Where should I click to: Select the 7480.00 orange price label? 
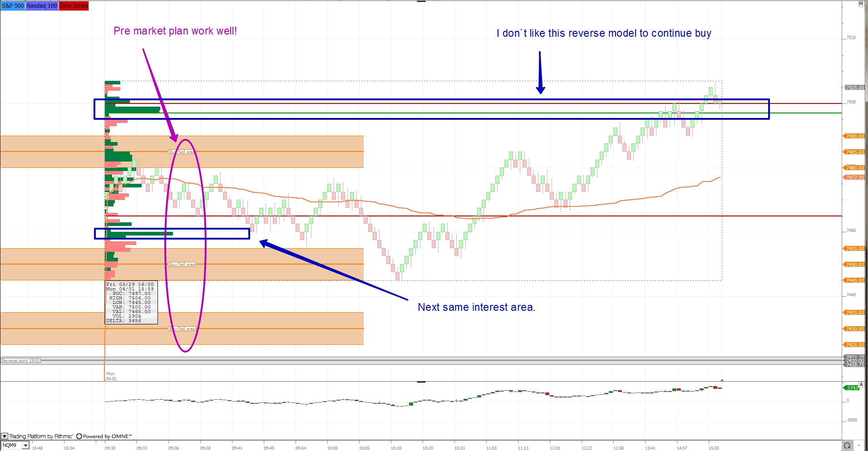[x=855, y=168]
